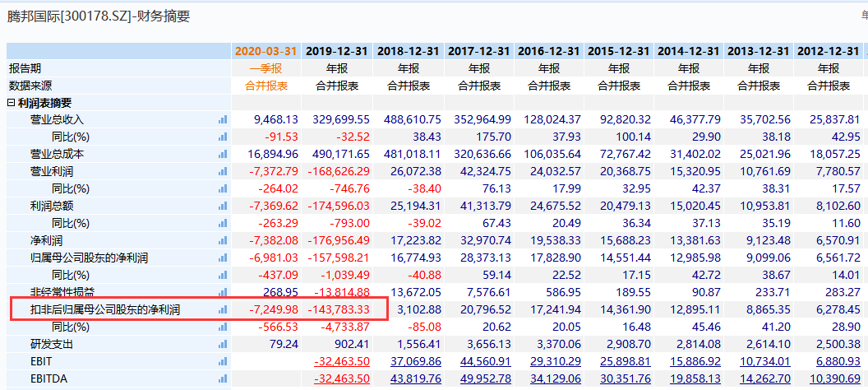Open chart icon for 扣非后归属母公司股东的净利润

click(222, 309)
